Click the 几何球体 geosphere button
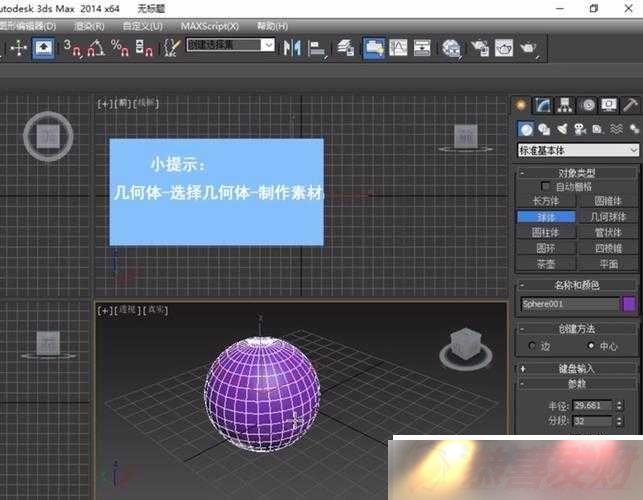The width and height of the screenshot is (643, 500). pos(608,217)
